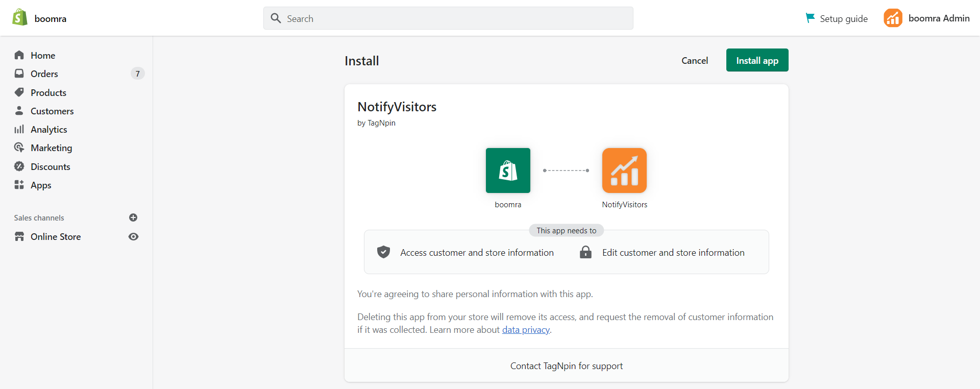Click the boomra label under green tile

pyautogui.click(x=508, y=205)
